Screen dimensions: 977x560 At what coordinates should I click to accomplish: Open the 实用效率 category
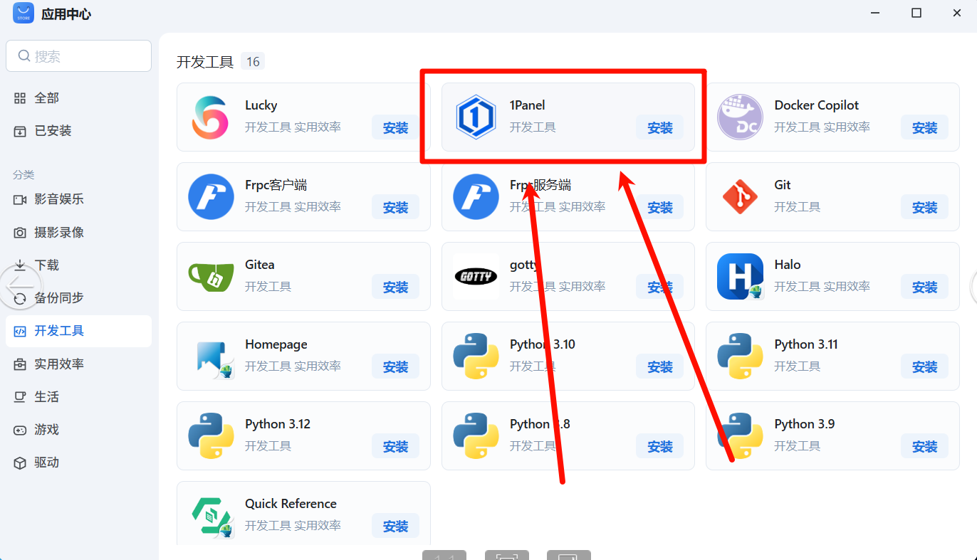tap(78, 364)
